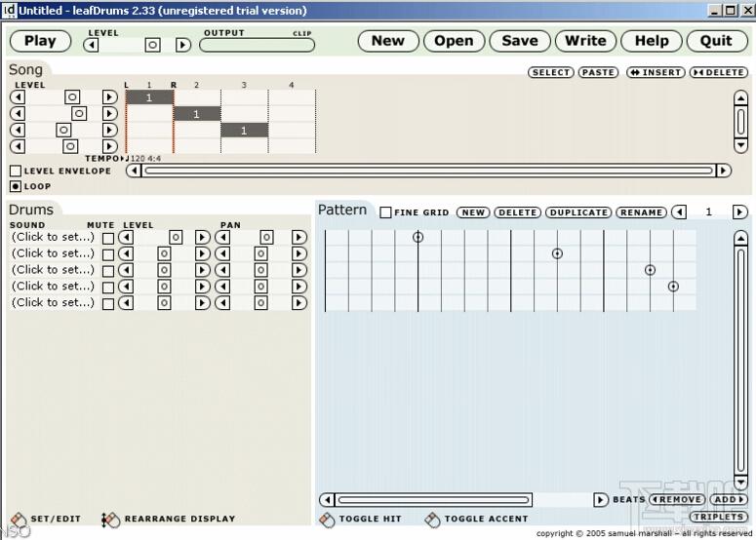Enable the Level Envelope checkbox
The image size is (756, 540).
(16, 171)
